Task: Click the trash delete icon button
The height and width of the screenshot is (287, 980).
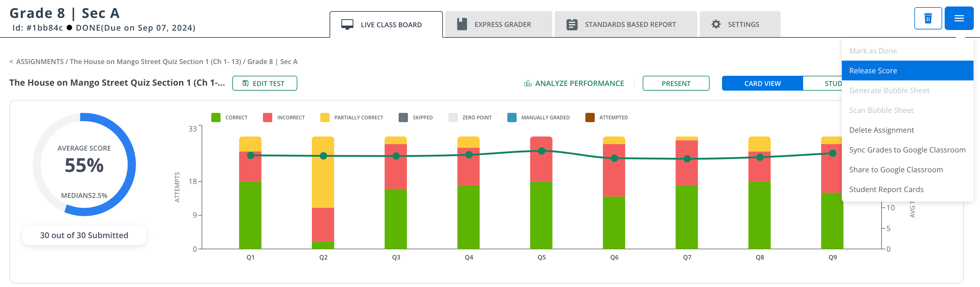Action: [928, 18]
